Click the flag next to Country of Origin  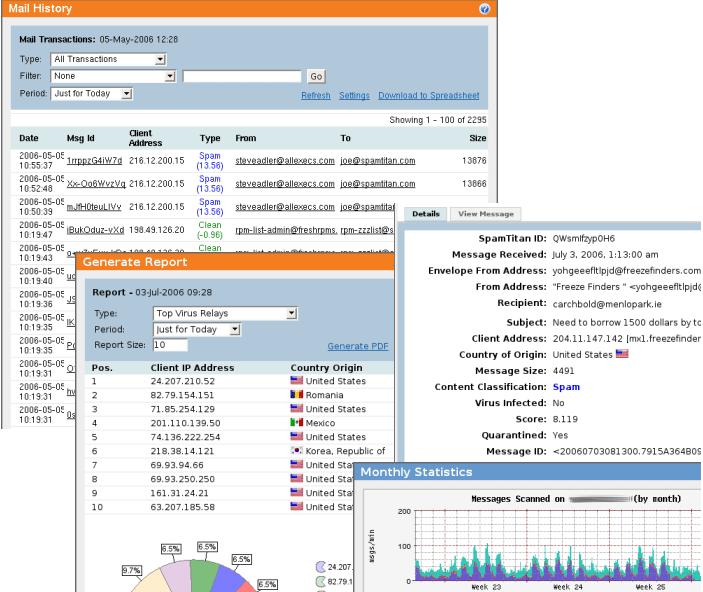coord(622,354)
